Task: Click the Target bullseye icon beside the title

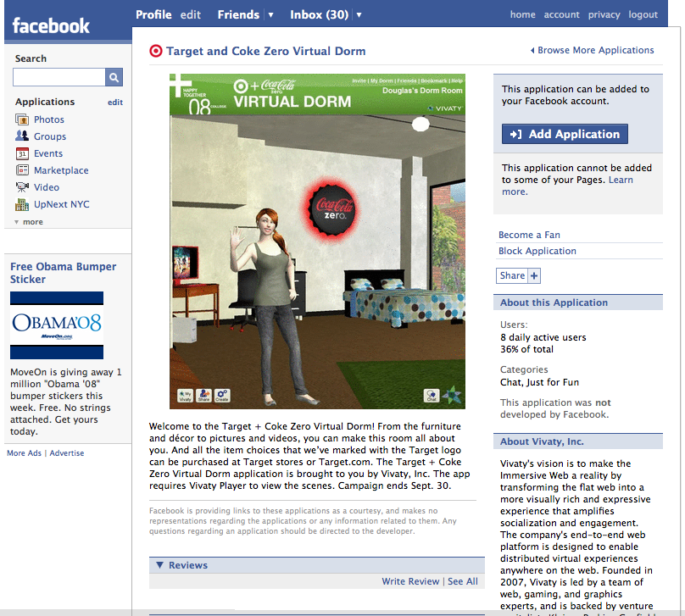Action: click(x=156, y=51)
